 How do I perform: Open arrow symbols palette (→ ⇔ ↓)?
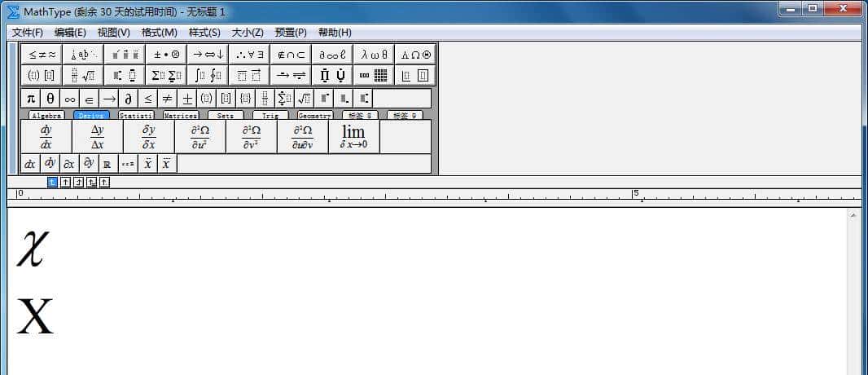[208, 55]
